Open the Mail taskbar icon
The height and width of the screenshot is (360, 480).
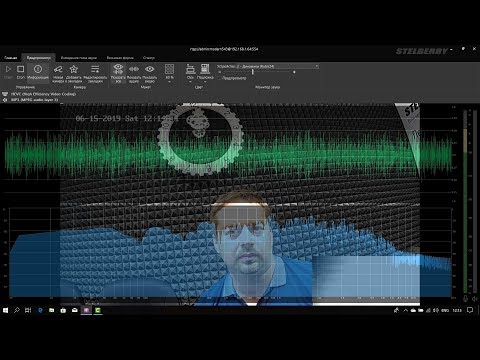[x=75, y=310]
